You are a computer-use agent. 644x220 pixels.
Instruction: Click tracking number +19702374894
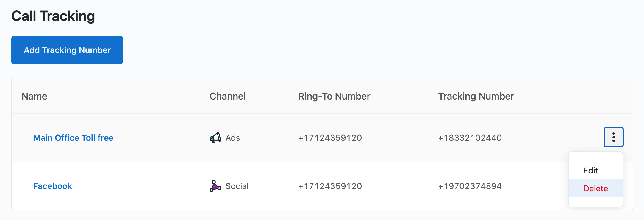click(x=470, y=186)
